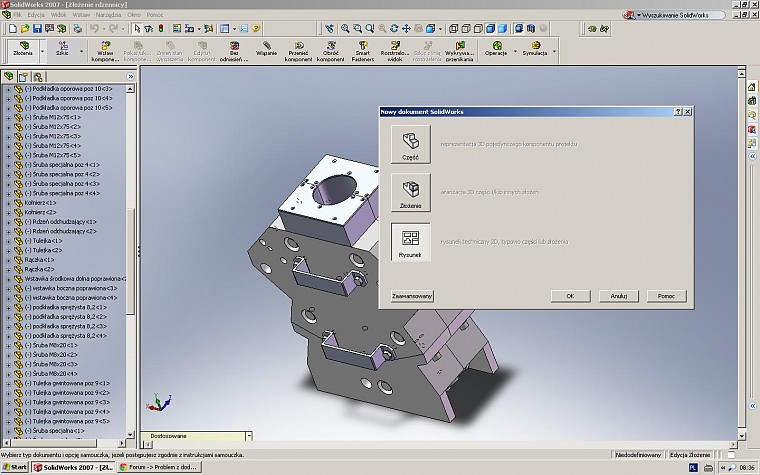Expand Tulejka<2> tree node
The width and height of the screenshot is (760, 475).
[x=8, y=250]
